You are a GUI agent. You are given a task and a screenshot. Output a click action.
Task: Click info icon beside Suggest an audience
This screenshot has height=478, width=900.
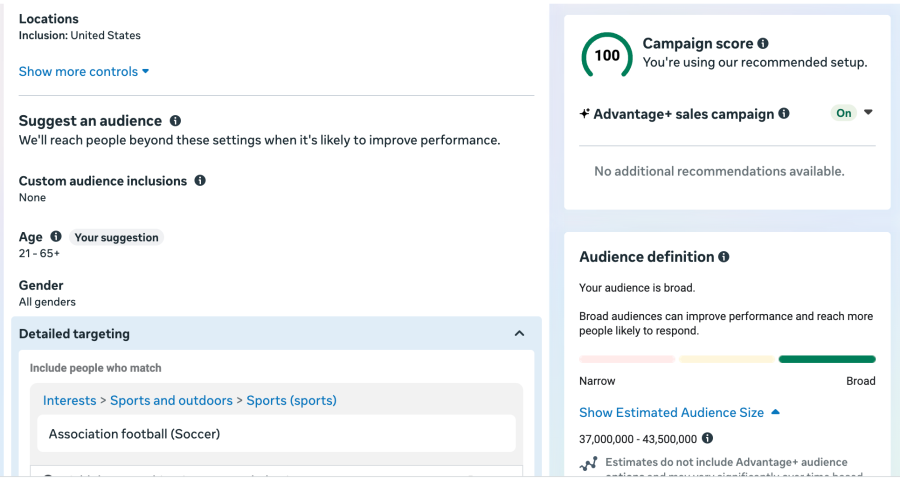click(175, 121)
